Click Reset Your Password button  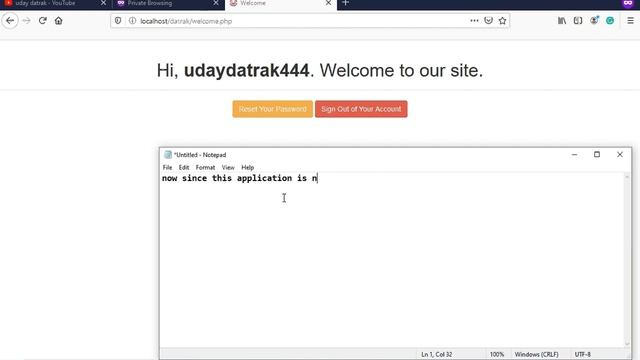273,109
